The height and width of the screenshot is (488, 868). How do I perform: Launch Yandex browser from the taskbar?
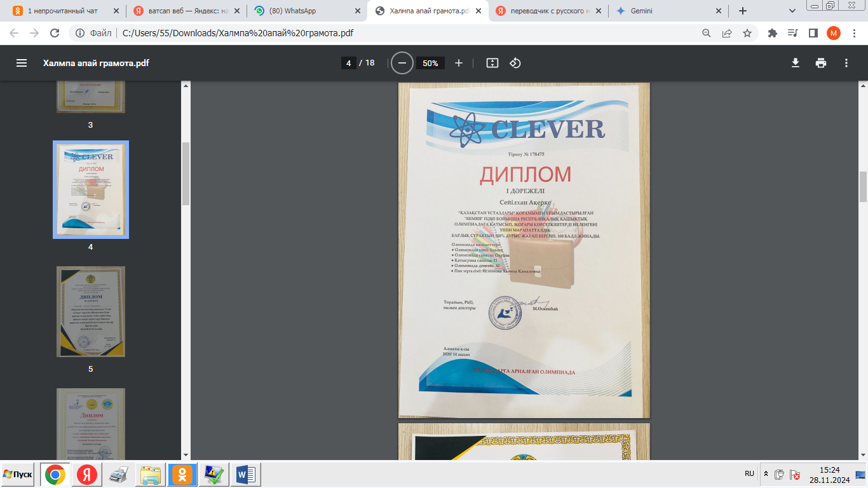tap(87, 475)
